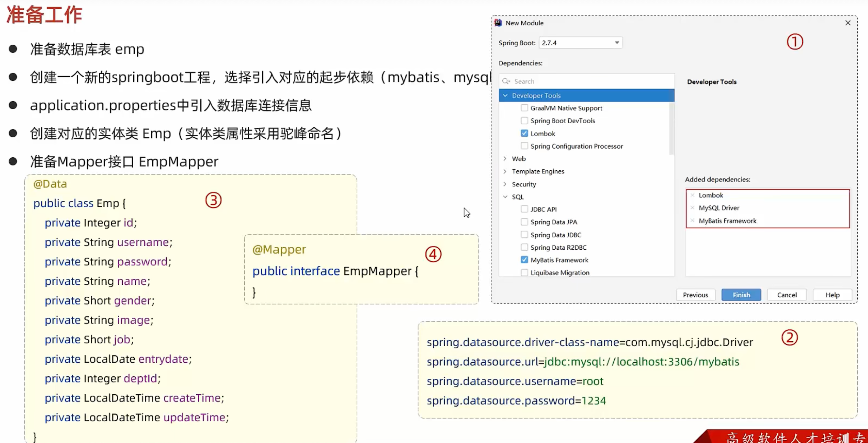Select the Template Engines category

coord(538,171)
